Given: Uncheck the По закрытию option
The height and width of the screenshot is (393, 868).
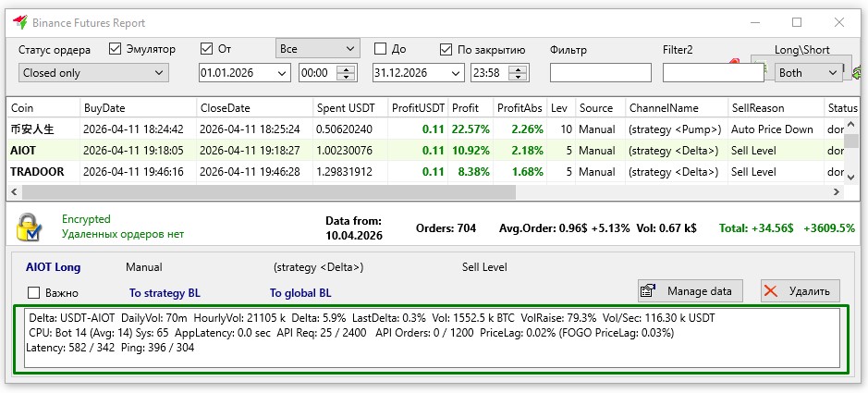Looking at the screenshot, I should click(x=446, y=49).
